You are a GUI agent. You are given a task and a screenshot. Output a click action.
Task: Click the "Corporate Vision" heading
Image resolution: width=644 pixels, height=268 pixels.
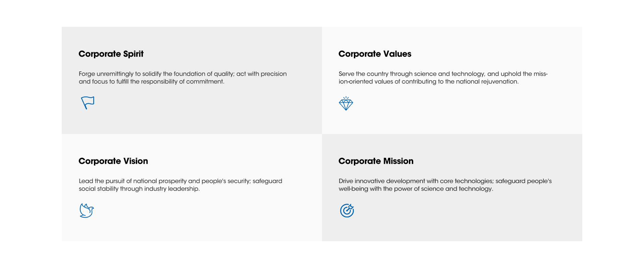click(113, 161)
